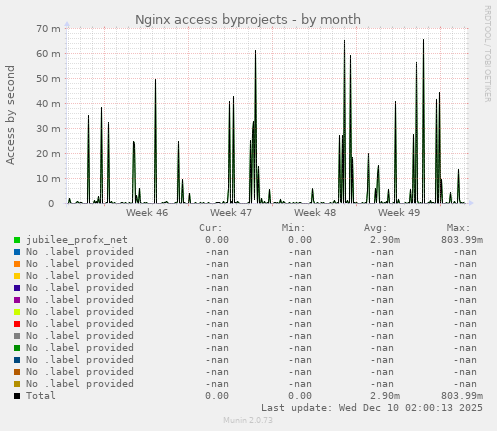Click the graph title 'Nginx access byprojects - by month'
Viewport: 497px width, 431px height.
248,20
